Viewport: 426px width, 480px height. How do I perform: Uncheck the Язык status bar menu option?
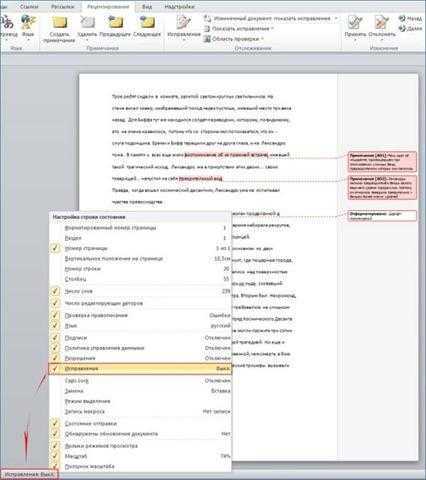[x=140, y=326]
